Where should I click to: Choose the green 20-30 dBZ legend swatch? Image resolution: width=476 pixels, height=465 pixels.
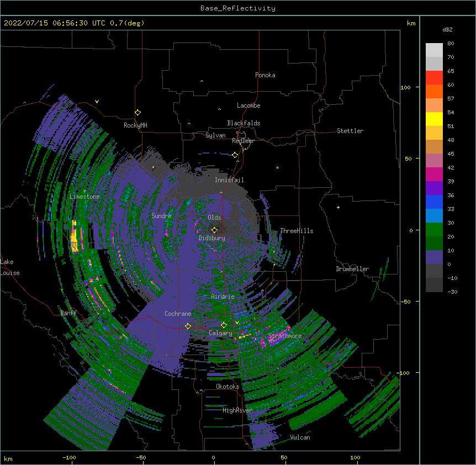[434, 230]
